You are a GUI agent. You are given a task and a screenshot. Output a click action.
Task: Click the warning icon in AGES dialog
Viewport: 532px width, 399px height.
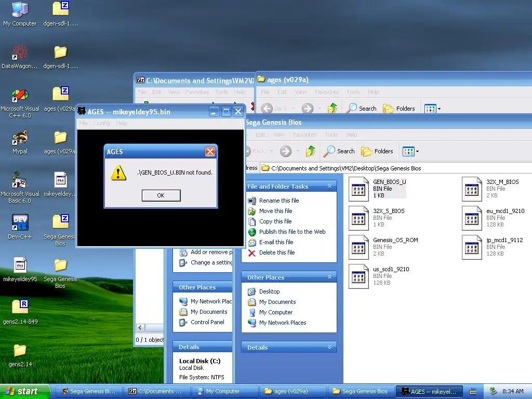point(118,172)
